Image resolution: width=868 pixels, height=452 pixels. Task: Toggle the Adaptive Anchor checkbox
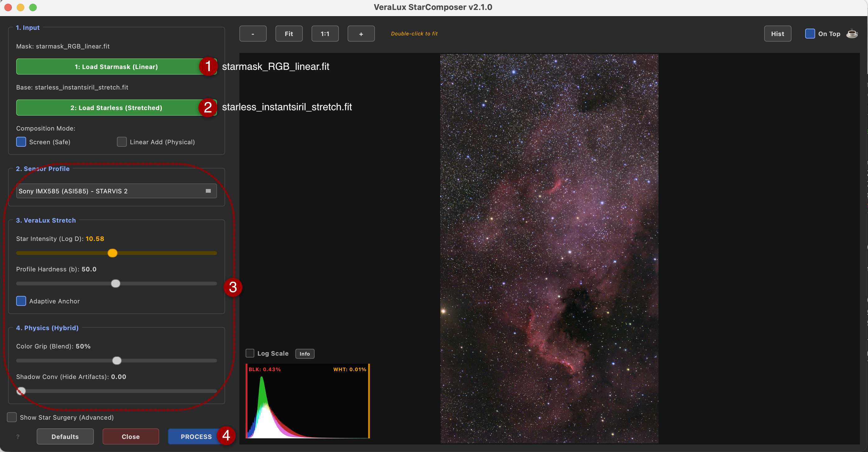21,301
